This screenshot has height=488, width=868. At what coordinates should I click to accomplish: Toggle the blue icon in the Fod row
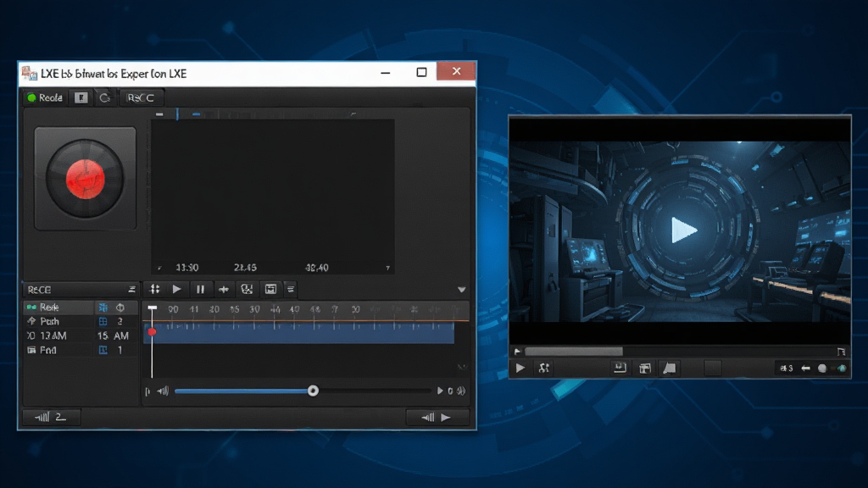pos(103,350)
